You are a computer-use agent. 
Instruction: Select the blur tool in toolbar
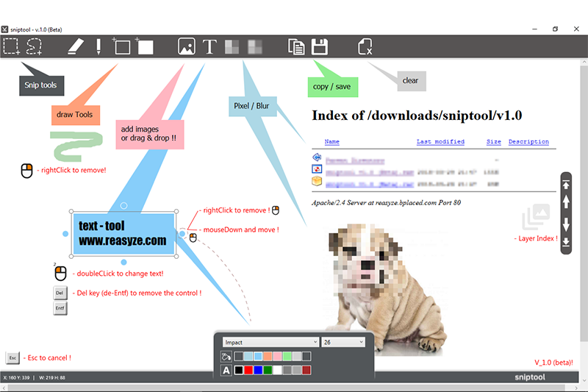coord(255,47)
